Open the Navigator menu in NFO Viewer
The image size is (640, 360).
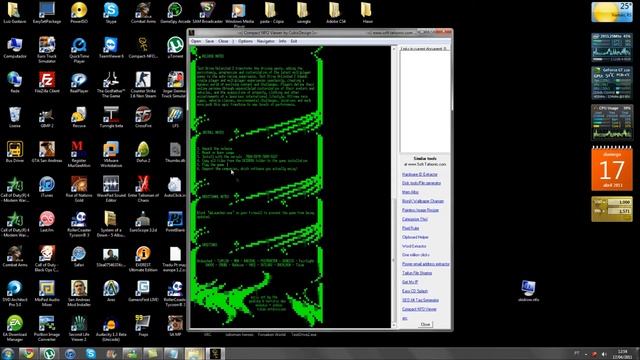tap(266, 41)
